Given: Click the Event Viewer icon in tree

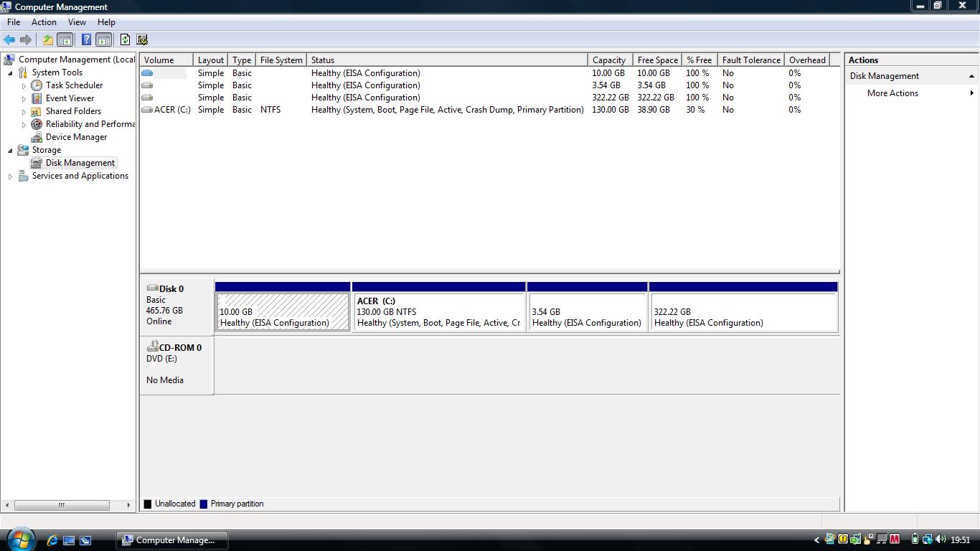Looking at the screenshot, I should 37,98.
